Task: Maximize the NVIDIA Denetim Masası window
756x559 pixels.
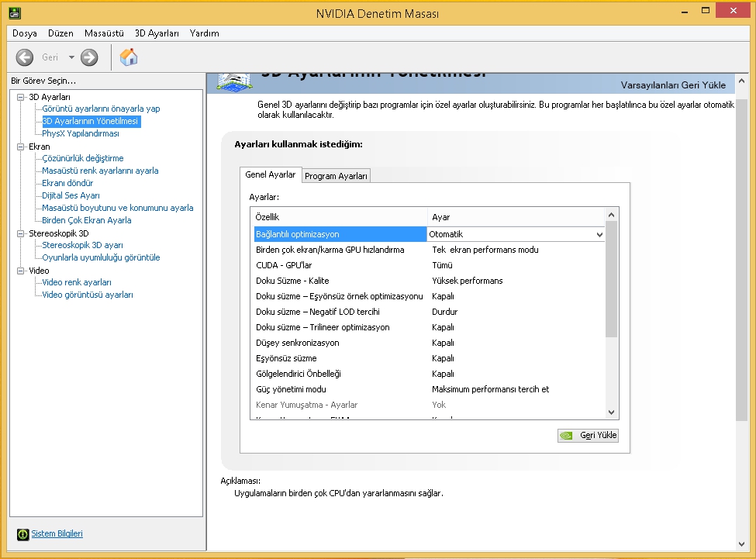Action: click(706, 11)
